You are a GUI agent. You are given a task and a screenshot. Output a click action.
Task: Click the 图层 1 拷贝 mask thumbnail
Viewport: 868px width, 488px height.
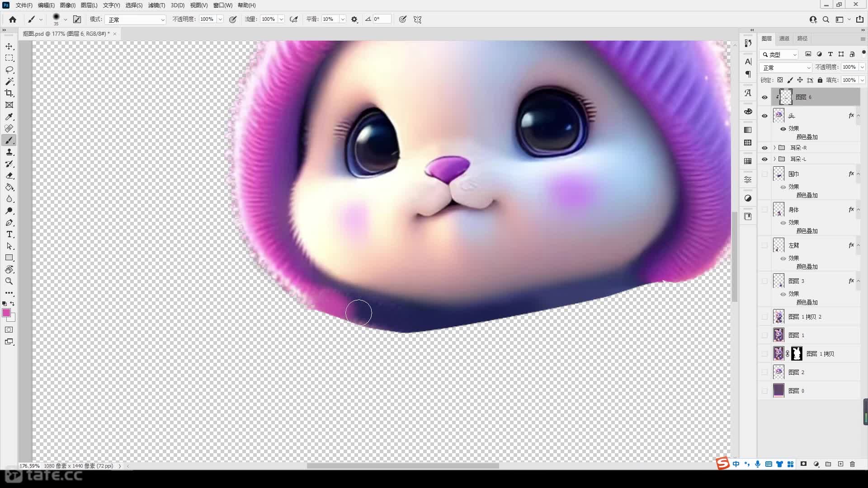click(x=797, y=354)
